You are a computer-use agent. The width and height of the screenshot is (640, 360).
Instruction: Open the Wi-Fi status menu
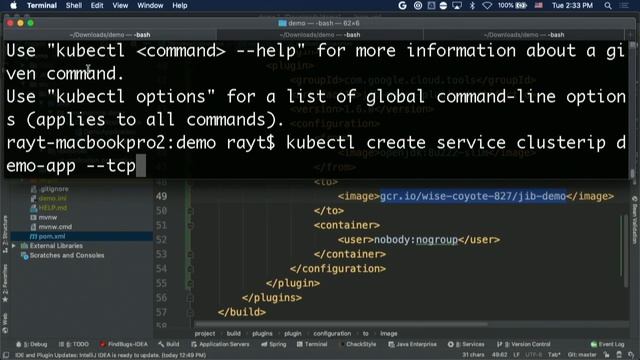(x=487, y=5)
